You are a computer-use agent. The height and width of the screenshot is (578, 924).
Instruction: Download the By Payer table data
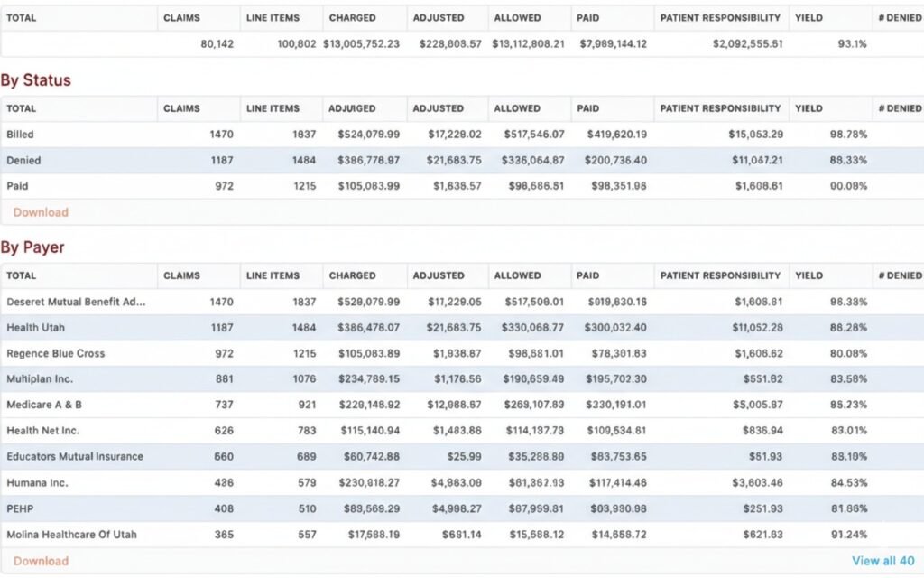(x=41, y=561)
